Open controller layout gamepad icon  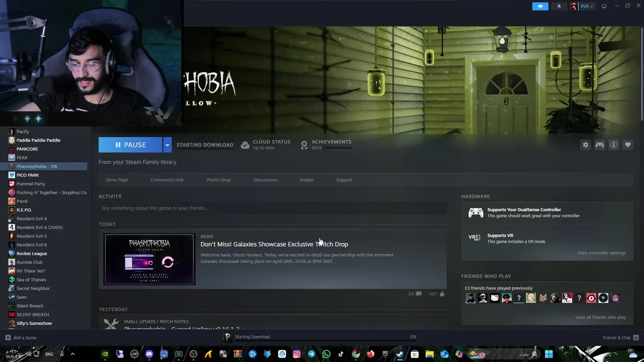(x=600, y=145)
